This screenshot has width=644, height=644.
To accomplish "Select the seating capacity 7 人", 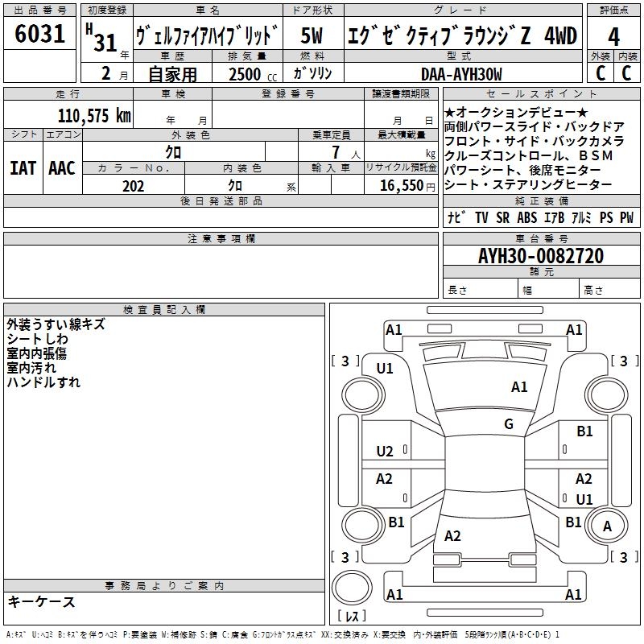I will (x=346, y=152).
